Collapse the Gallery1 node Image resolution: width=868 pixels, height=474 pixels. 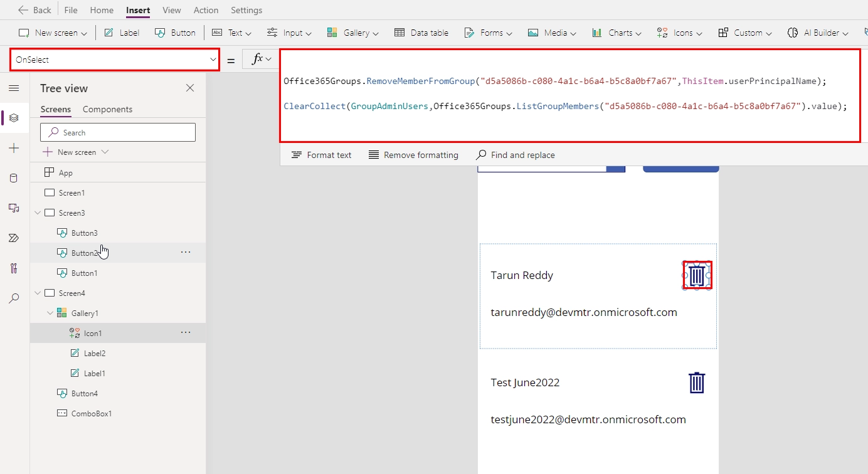pyautogui.click(x=50, y=313)
